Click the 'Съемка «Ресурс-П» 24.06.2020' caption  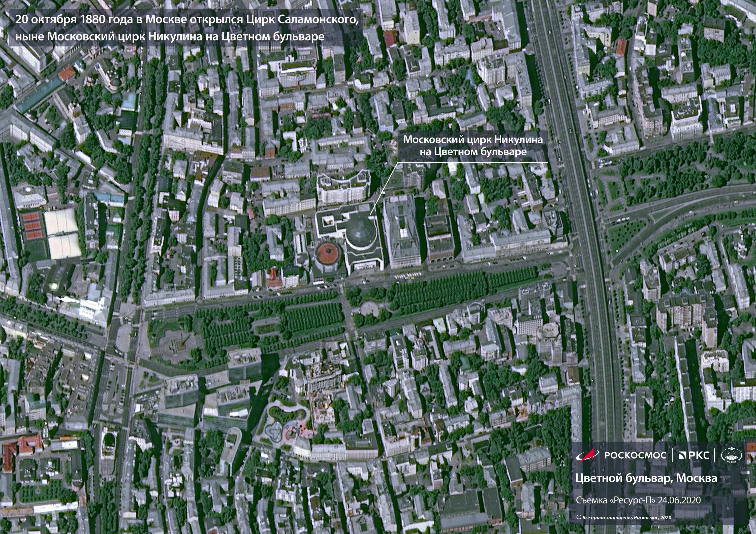[638, 500]
